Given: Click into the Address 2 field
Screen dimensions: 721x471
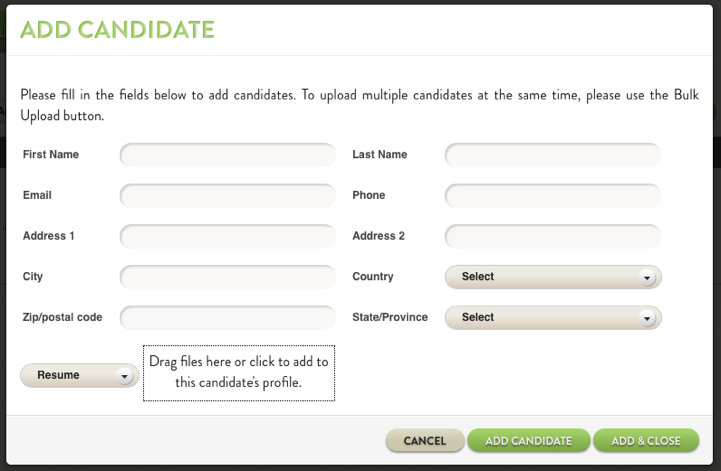Looking at the screenshot, I should click(x=552, y=236).
